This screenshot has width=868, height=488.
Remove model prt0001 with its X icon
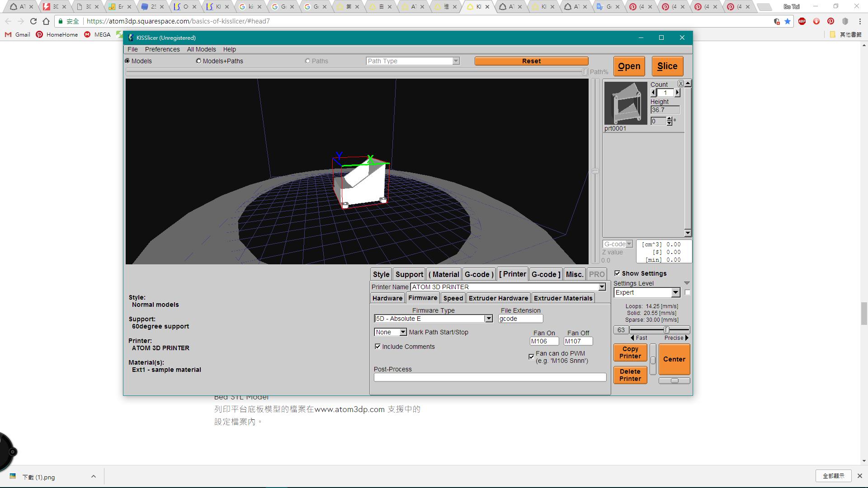[x=680, y=84]
